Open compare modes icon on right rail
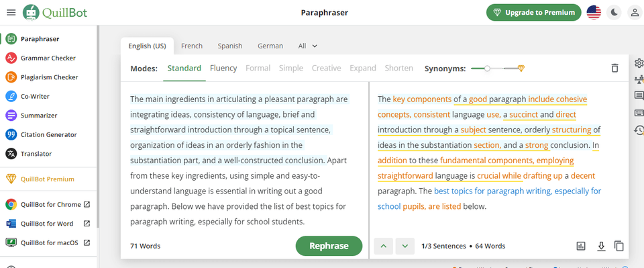 click(x=639, y=80)
